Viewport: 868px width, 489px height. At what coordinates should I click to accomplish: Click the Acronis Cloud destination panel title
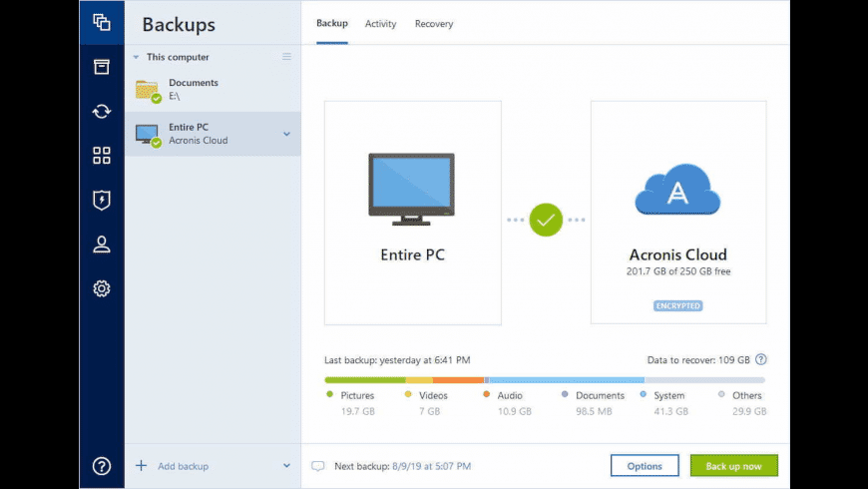click(x=678, y=254)
